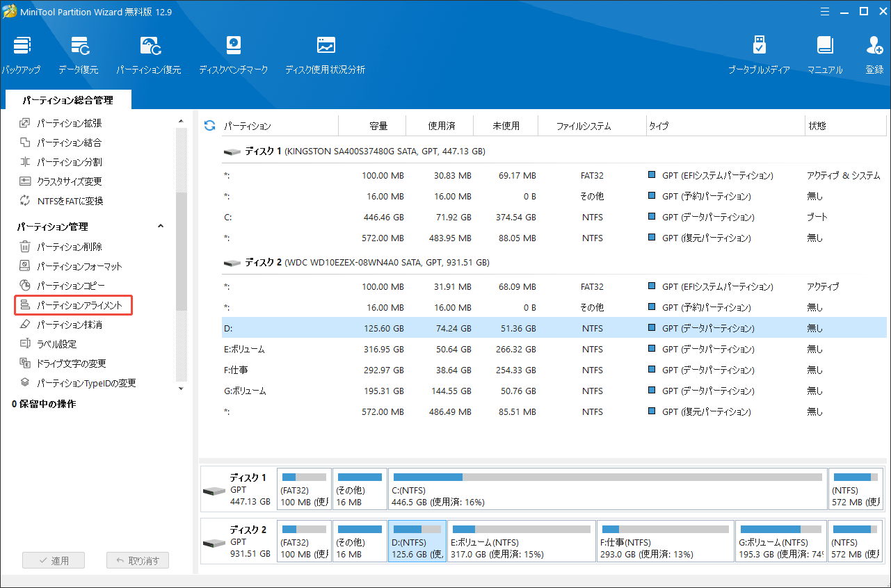This screenshot has width=891, height=588.
Task: Click the D:(NTFS) 125.6 GB block in the disk map
Action: [417, 541]
